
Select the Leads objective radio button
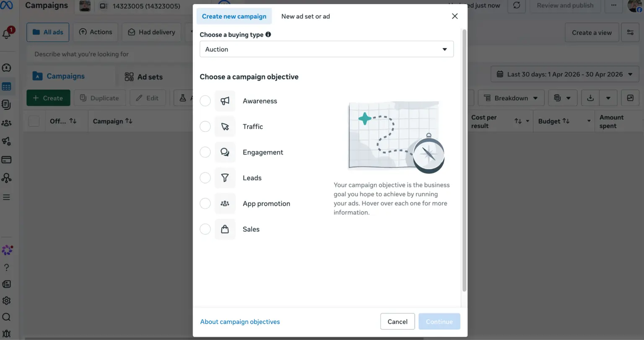pyautogui.click(x=205, y=178)
